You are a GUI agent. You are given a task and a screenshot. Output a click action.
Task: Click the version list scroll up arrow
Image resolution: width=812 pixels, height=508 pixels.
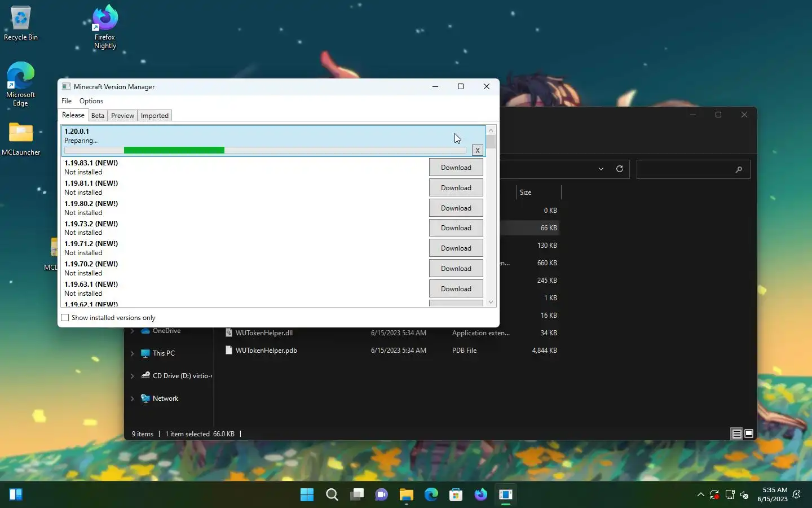click(x=491, y=130)
